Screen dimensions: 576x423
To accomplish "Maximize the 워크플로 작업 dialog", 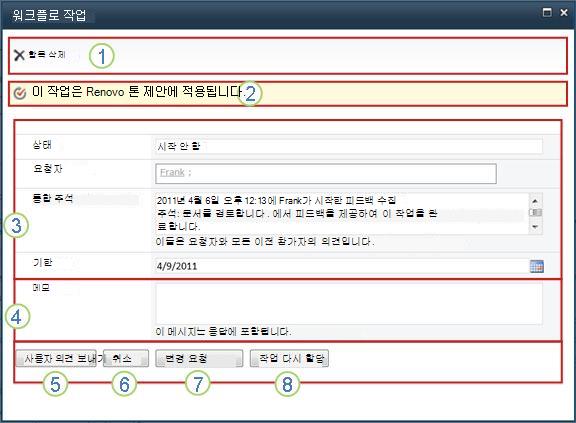I will (x=547, y=12).
